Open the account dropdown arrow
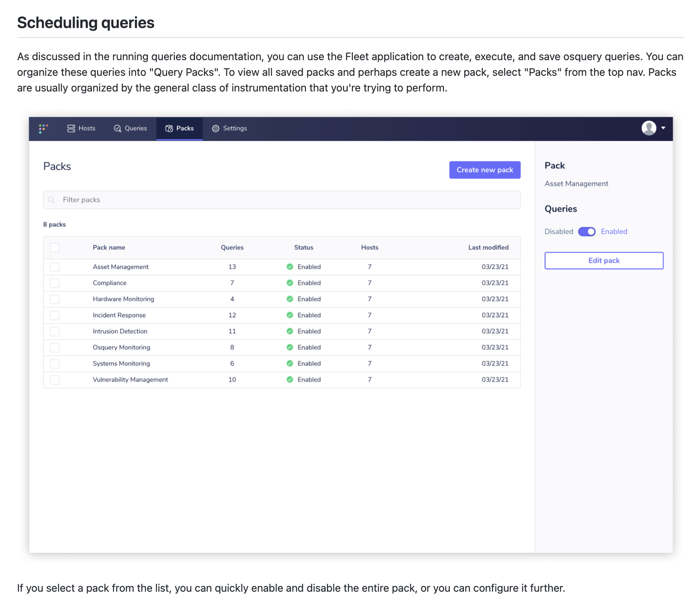This screenshot has width=700, height=609. point(663,128)
